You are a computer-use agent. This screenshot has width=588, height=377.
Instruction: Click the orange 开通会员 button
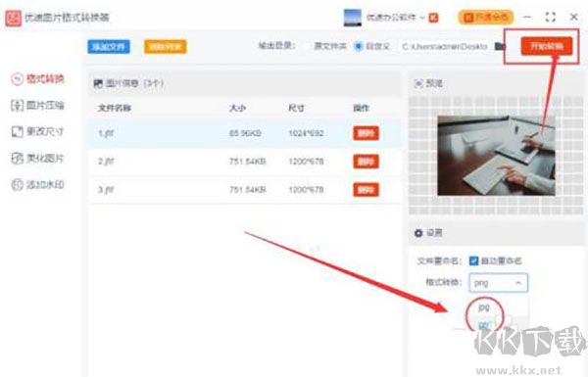click(x=486, y=18)
